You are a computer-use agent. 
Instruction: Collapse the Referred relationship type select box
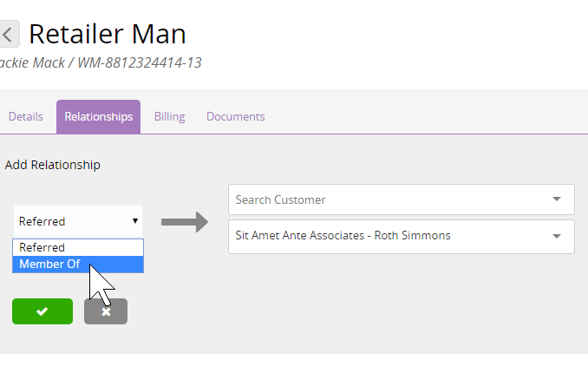[x=78, y=221]
